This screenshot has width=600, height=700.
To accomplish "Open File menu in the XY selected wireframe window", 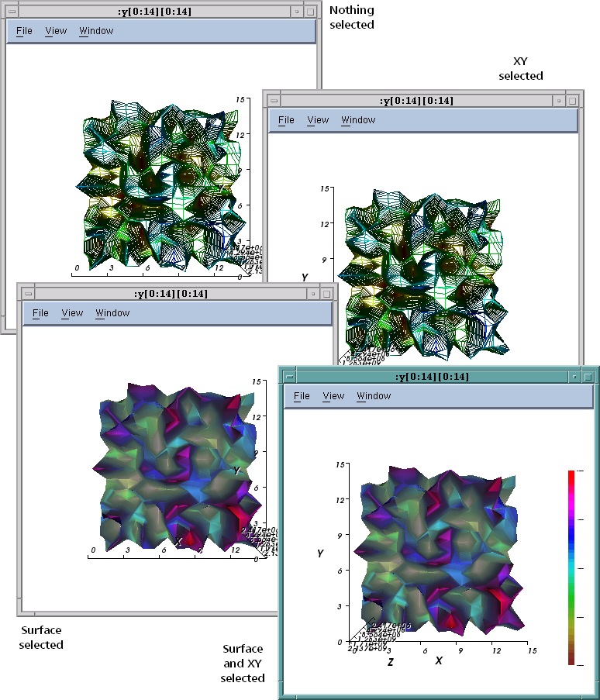I will [x=286, y=120].
